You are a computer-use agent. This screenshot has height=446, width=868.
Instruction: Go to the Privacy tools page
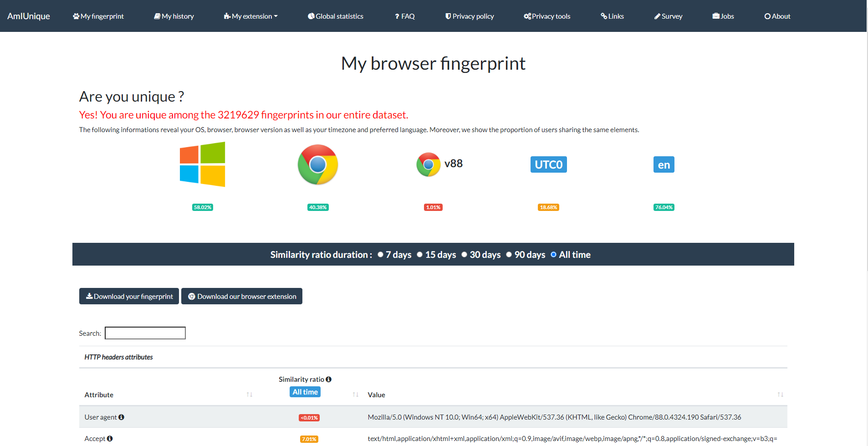(547, 16)
